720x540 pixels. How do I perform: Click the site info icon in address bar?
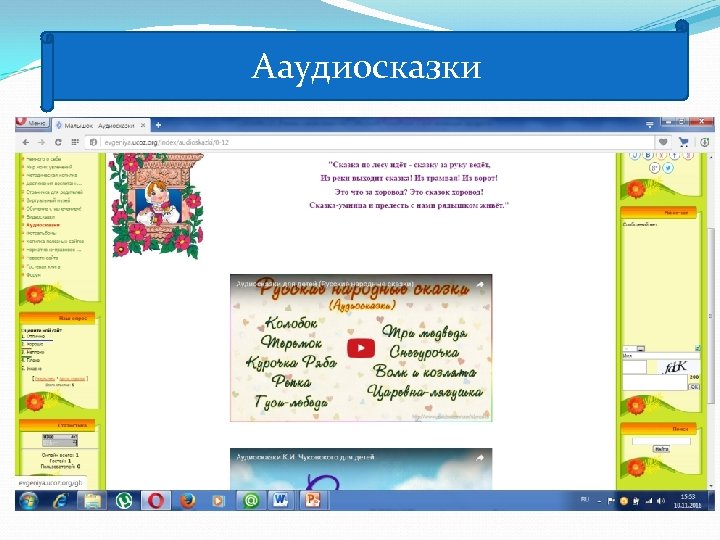(x=93, y=142)
